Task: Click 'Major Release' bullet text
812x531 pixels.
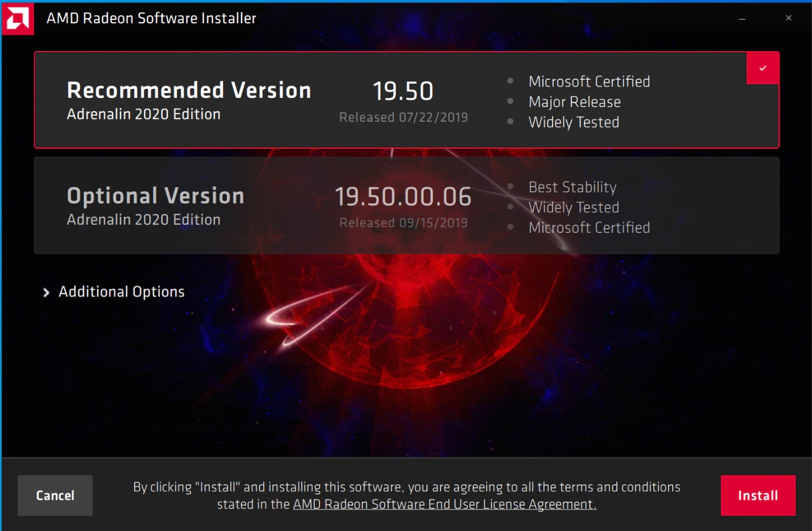Action: [x=574, y=102]
